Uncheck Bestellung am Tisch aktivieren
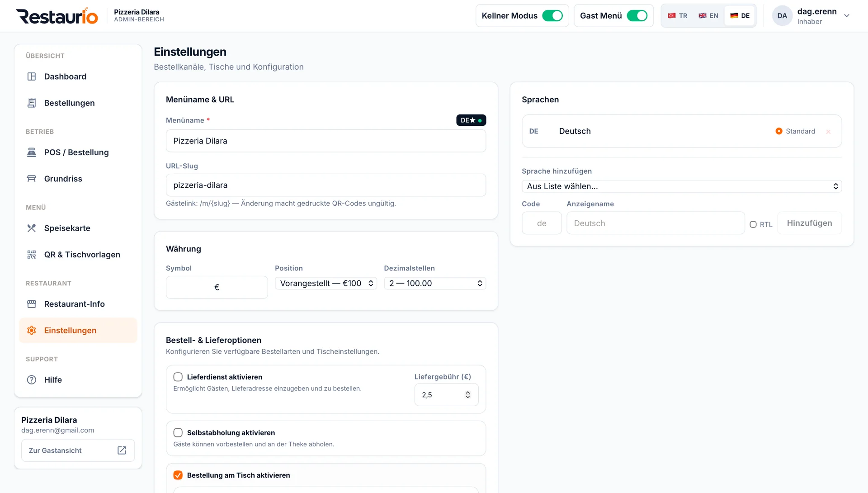 click(178, 475)
